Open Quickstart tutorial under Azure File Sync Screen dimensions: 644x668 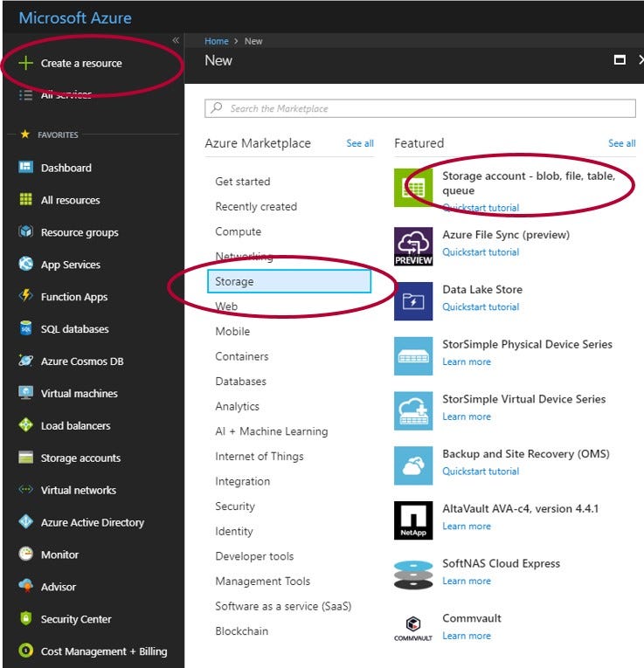481,252
